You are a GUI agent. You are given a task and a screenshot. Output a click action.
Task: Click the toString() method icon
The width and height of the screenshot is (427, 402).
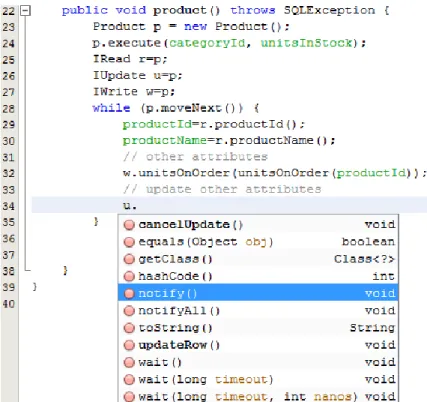[x=129, y=328]
